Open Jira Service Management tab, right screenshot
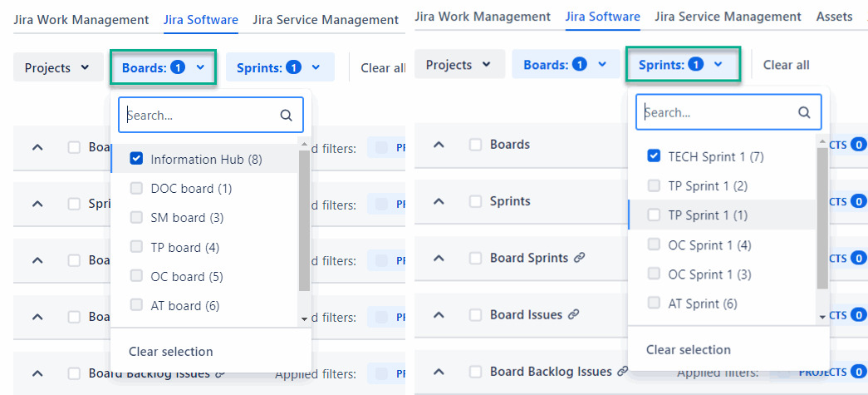This screenshot has height=395, width=868. 728,17
